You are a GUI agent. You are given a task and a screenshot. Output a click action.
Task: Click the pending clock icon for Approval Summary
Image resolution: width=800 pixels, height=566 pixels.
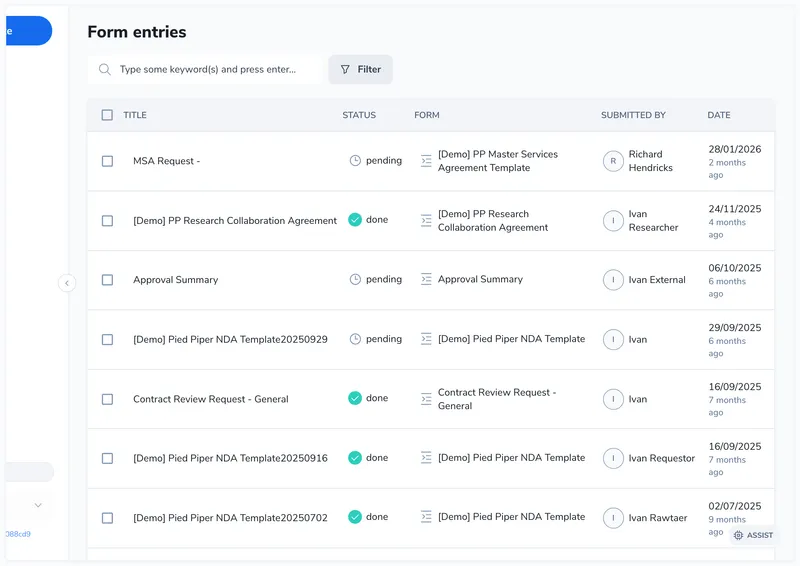[x=355, y=280]
